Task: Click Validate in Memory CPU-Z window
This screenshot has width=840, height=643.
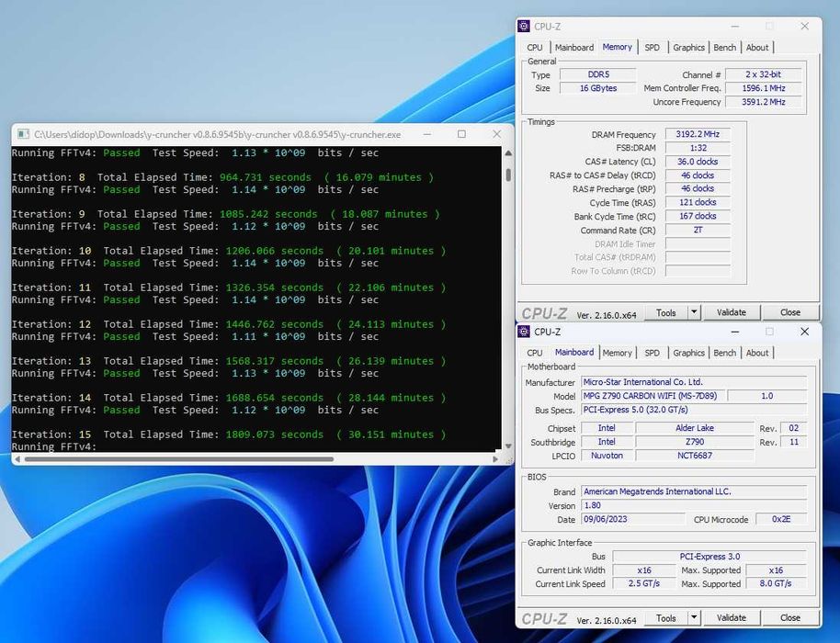Action: point(732,312)
